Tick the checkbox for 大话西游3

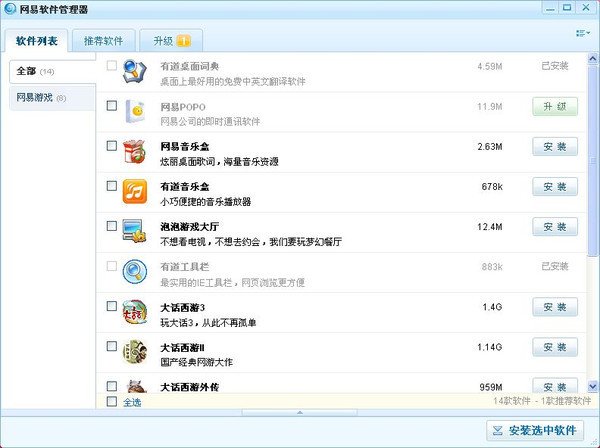[112, 306]
